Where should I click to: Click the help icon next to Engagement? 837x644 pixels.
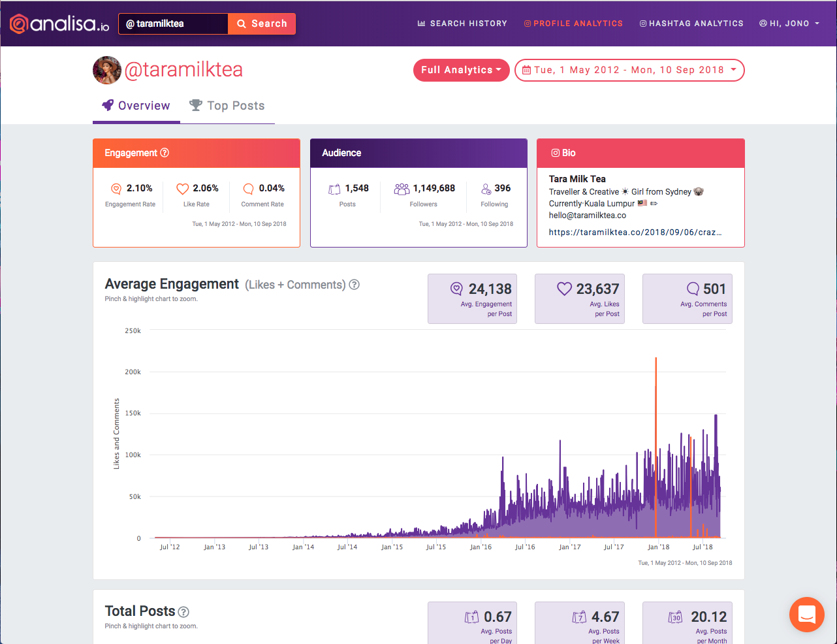[165, 152]
